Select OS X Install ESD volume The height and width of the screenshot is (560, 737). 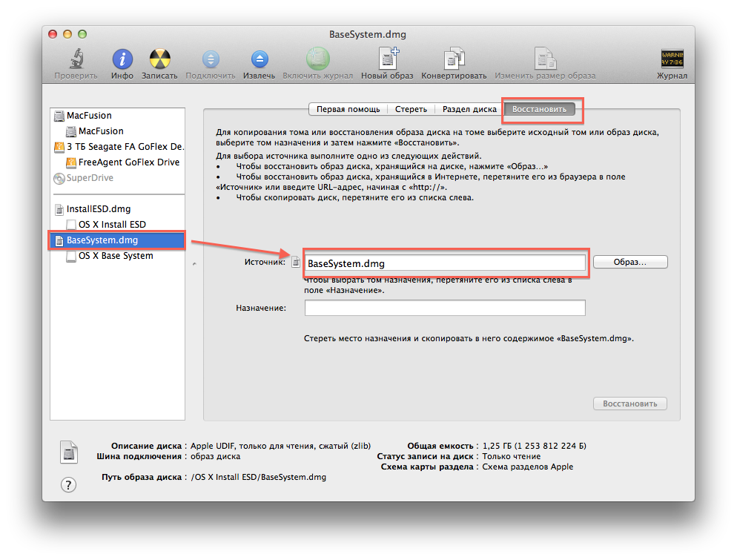point(117,224)
